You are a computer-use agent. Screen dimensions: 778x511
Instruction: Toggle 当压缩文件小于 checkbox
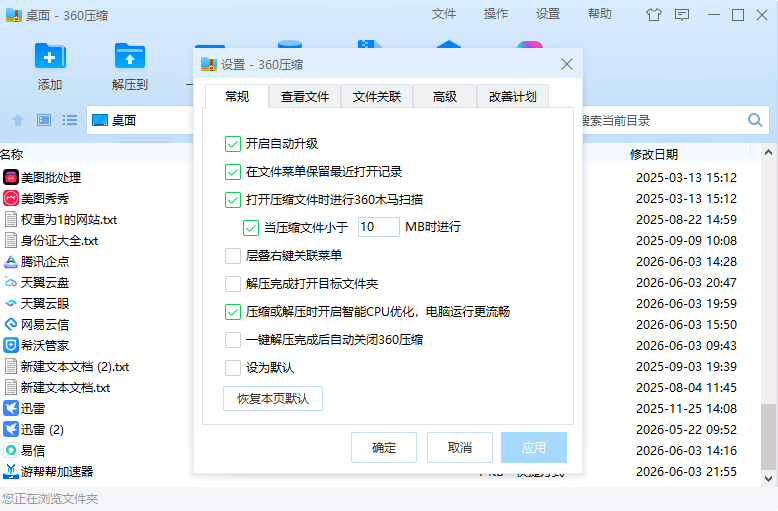251,228
